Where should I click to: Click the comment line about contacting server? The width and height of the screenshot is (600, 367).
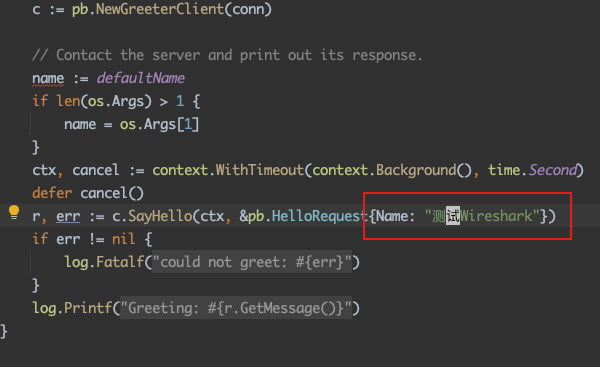pyautogui.click(x=227, y=55)
